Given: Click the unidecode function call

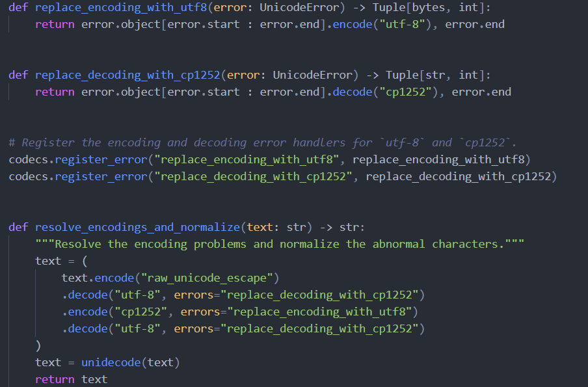Looking at the screenshot, I should tap(131, 362).
